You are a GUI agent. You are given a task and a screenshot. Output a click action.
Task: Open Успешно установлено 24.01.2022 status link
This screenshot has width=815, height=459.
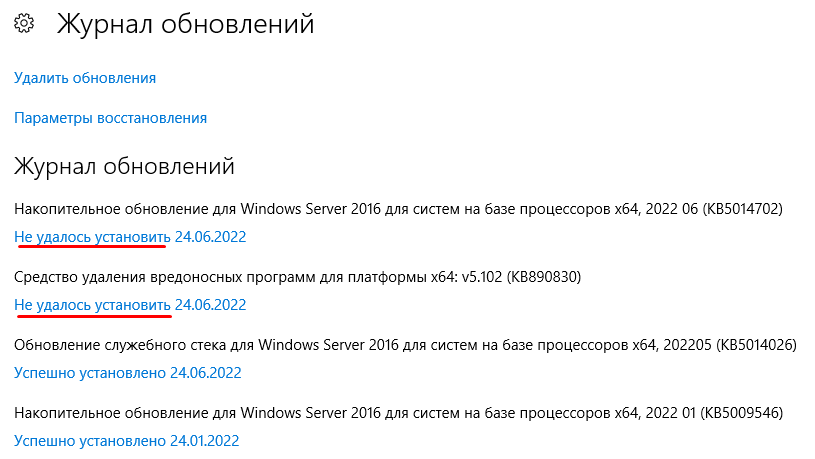coord(128,440)
